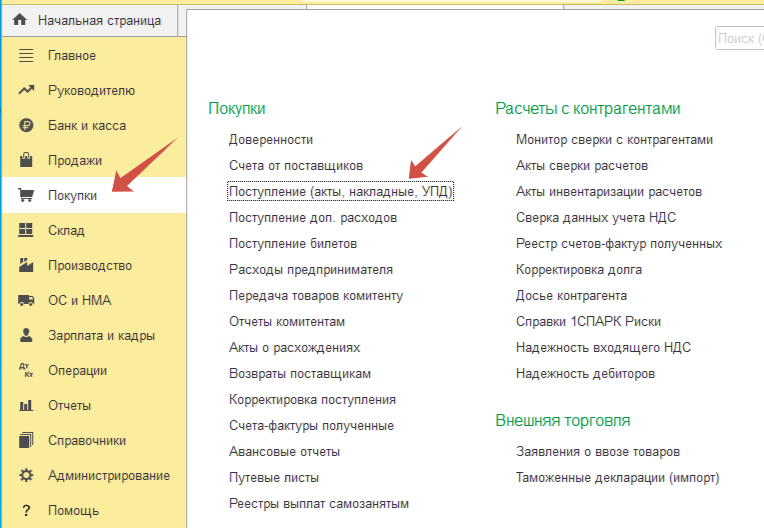Open Таможенные декларации (импорт)
The image size is (764, 528).
coord(617,477)
